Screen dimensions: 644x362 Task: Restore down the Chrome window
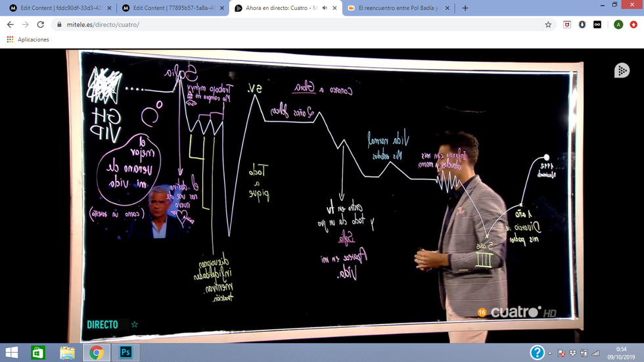[615, 5]
